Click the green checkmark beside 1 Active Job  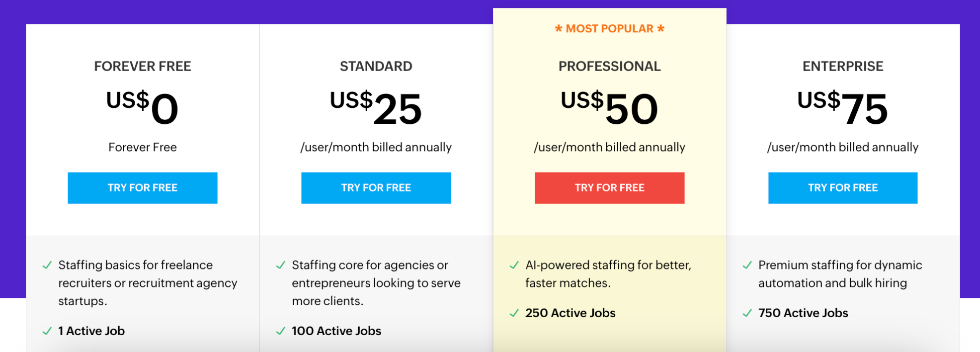pyautogui.click(x=48, y=330)
